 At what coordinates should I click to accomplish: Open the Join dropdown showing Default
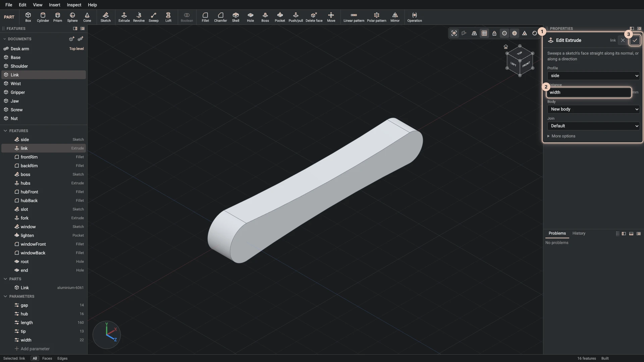point(593,126)
